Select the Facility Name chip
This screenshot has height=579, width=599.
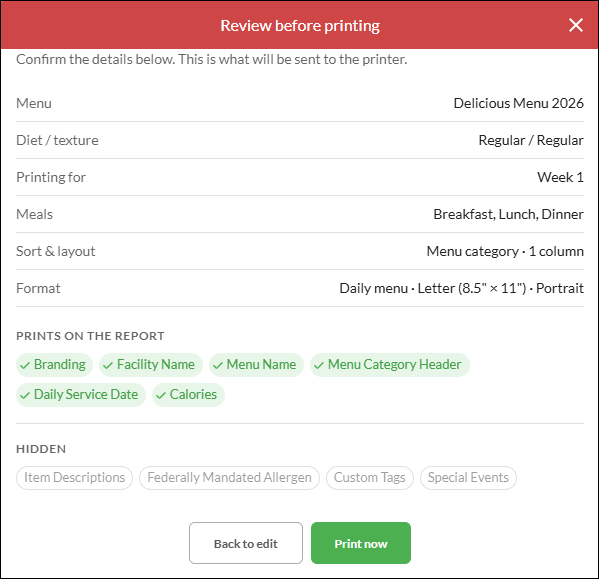coord(151,365)
